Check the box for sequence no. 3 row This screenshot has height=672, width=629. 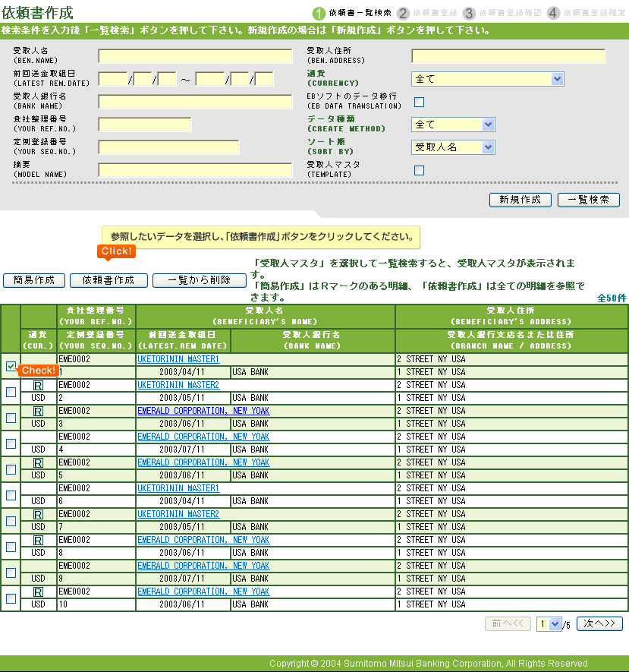tap(11, 418)
